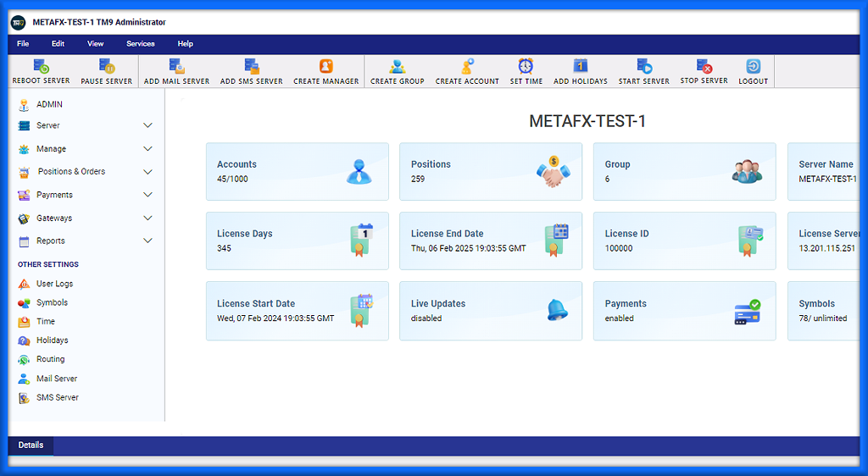Select Symbols in the sidebar
Image resolution: width=868 pixels, height=476 pixels.
[52, 302]
